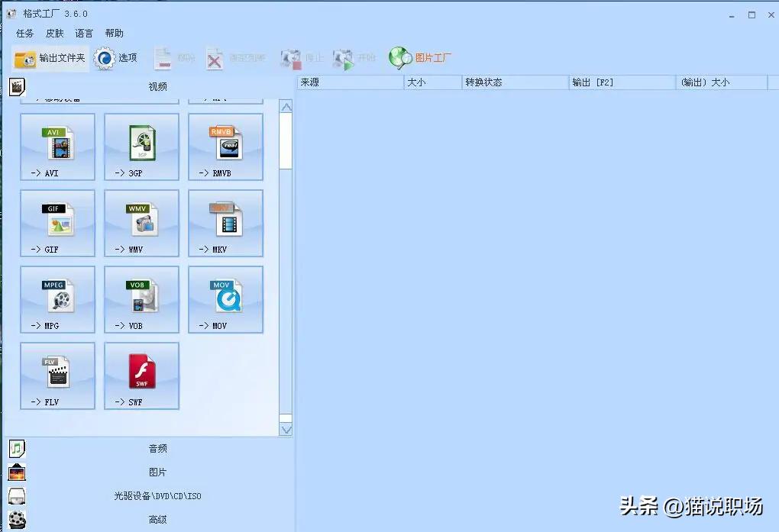Select the SWF Flash format icon
Image resolution: width=779 pixels, height=532 pixels.
click(142, 376)
